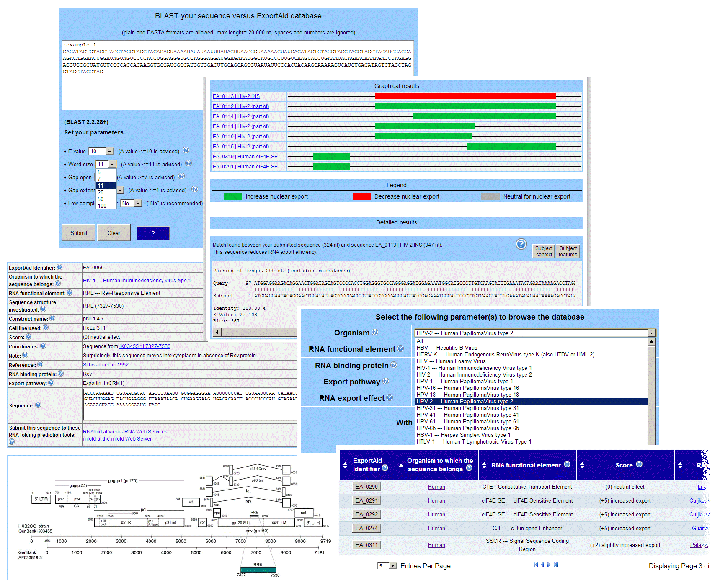Open record button EA_0311
This screenshot has height=588, width=720.
[366, 545]
